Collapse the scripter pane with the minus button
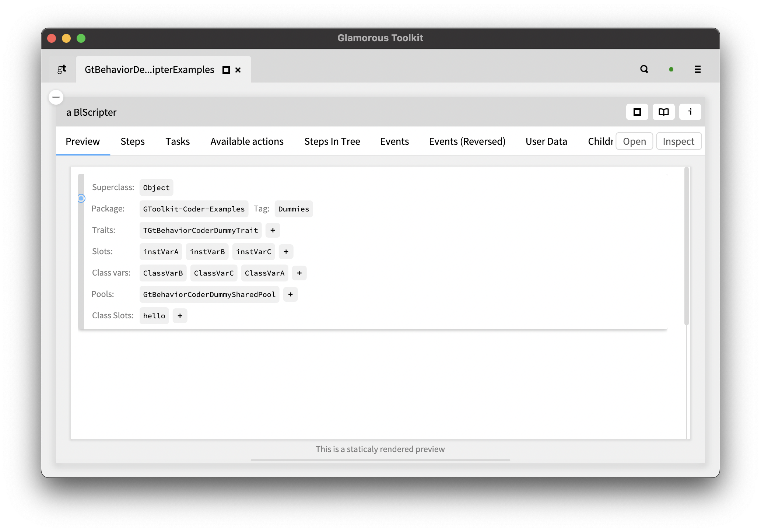This screenshot has height=532, width=761. (56, 97)
